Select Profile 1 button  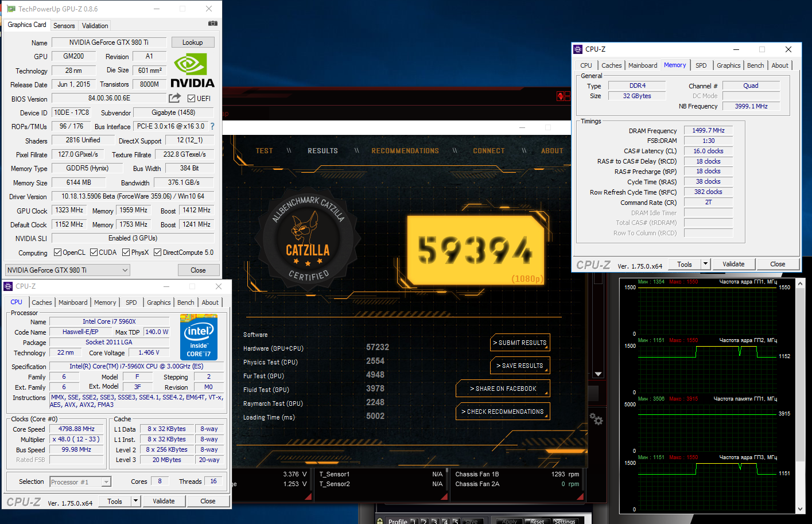click(413, 521)
